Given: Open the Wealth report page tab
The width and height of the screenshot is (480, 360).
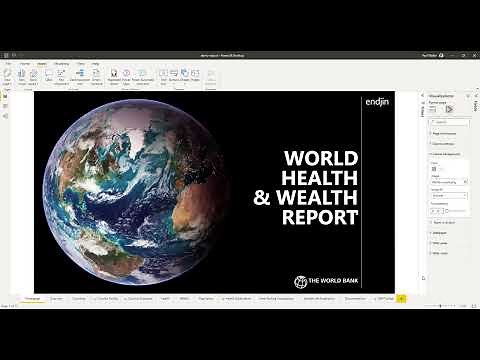Looking at the screenshot, I should 184,299.
